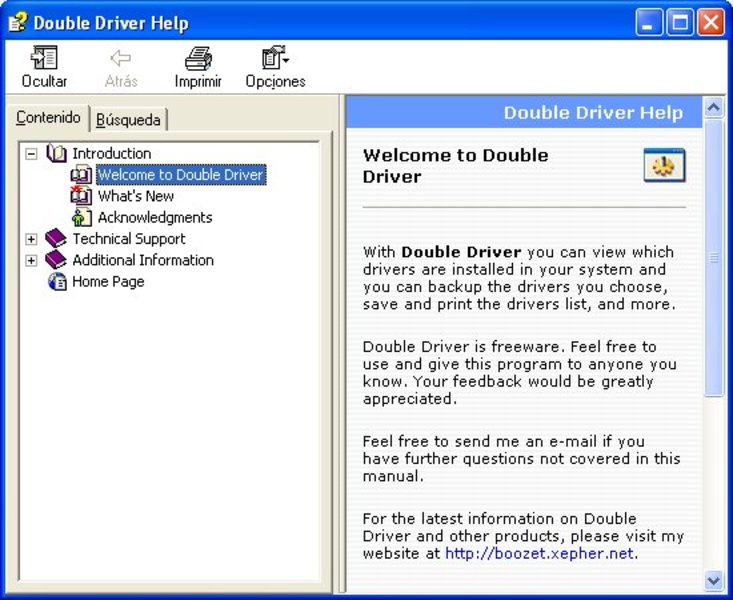Open the boozet.xepher.net website link
733x600 pixels.
539,553
